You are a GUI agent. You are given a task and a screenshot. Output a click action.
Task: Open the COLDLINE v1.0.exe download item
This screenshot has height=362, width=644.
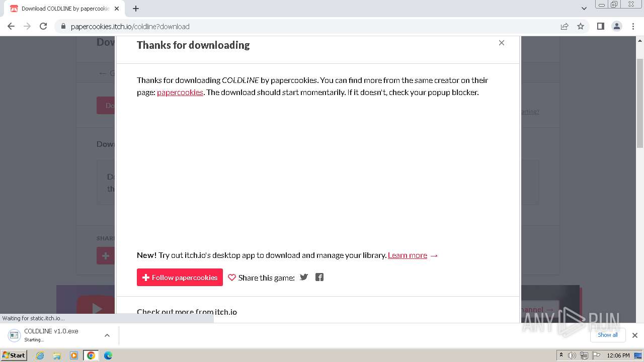pyautogui.click(x=51, y=335)
